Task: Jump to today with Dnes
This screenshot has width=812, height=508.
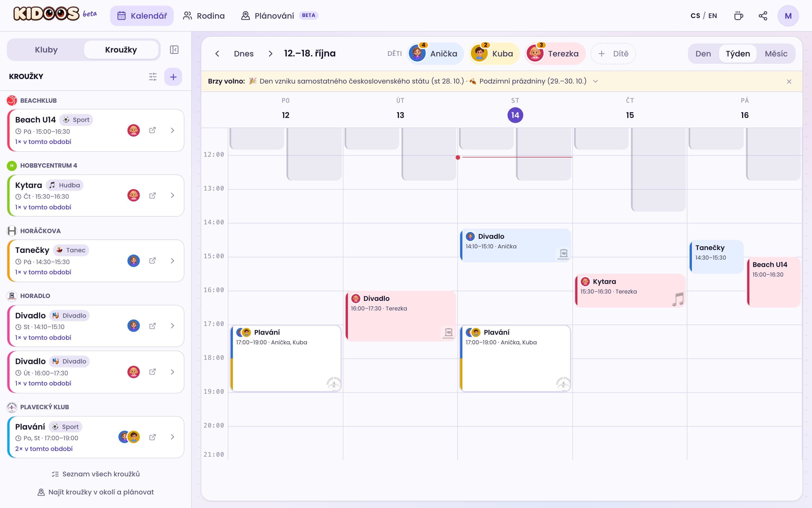Action: tap(244, 54)
